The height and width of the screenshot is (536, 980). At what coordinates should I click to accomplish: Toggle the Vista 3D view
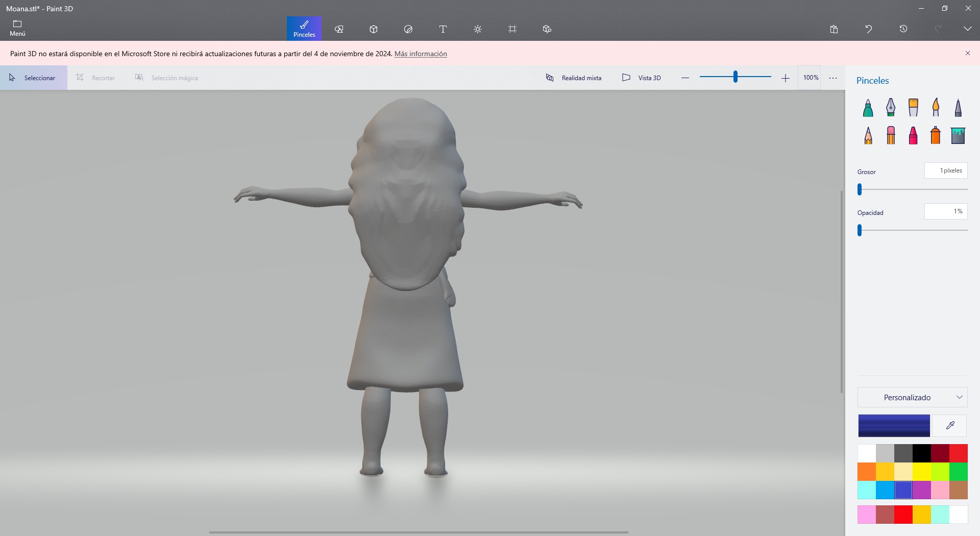click(642, 78)
